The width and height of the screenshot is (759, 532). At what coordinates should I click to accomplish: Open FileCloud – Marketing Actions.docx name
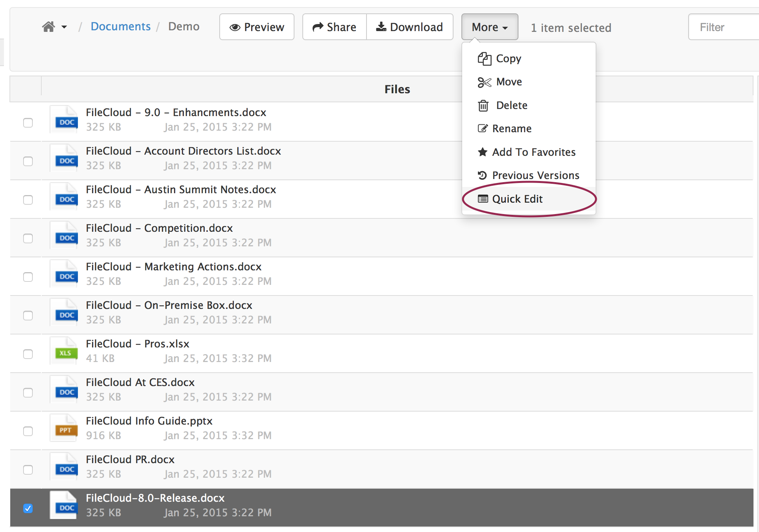(174, 267)
